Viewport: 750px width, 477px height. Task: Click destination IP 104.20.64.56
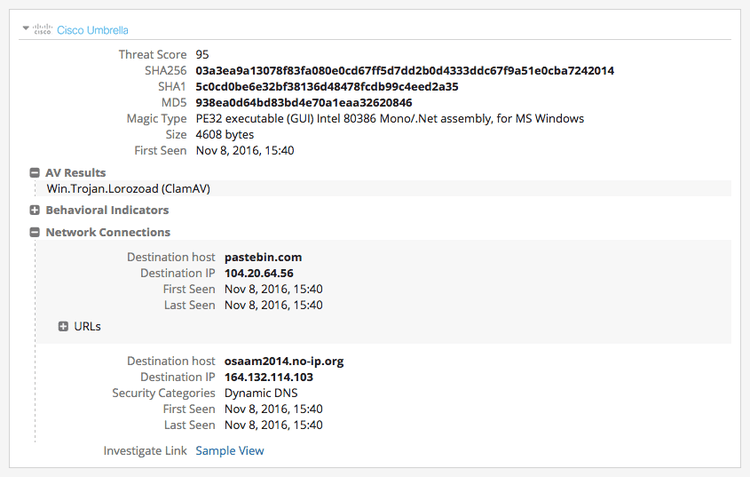coord(259,273)
